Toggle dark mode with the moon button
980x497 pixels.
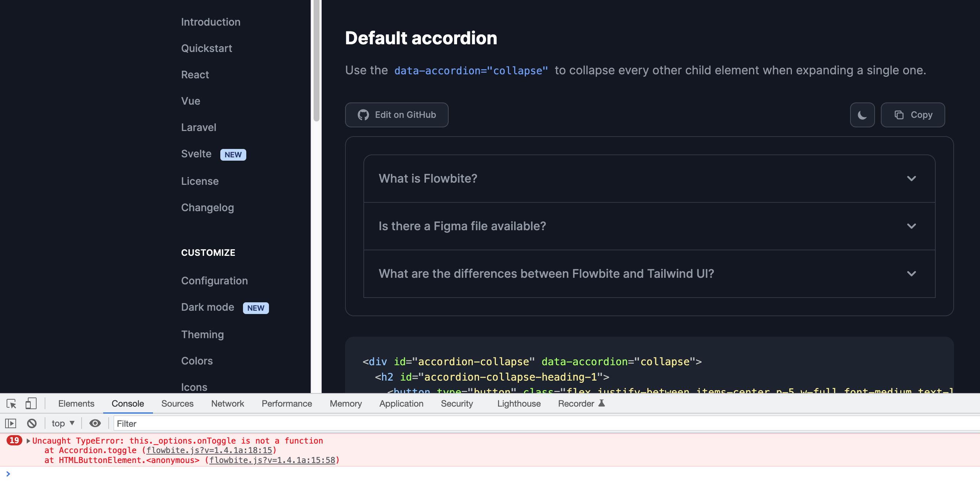pos(863,115)
